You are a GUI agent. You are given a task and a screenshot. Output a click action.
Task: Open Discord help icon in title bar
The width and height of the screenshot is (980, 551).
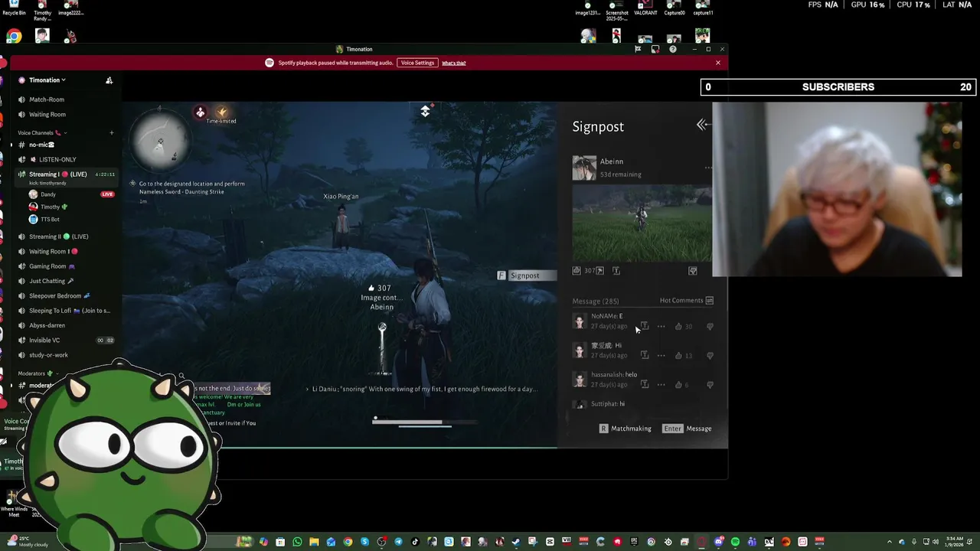coord(673,49)
